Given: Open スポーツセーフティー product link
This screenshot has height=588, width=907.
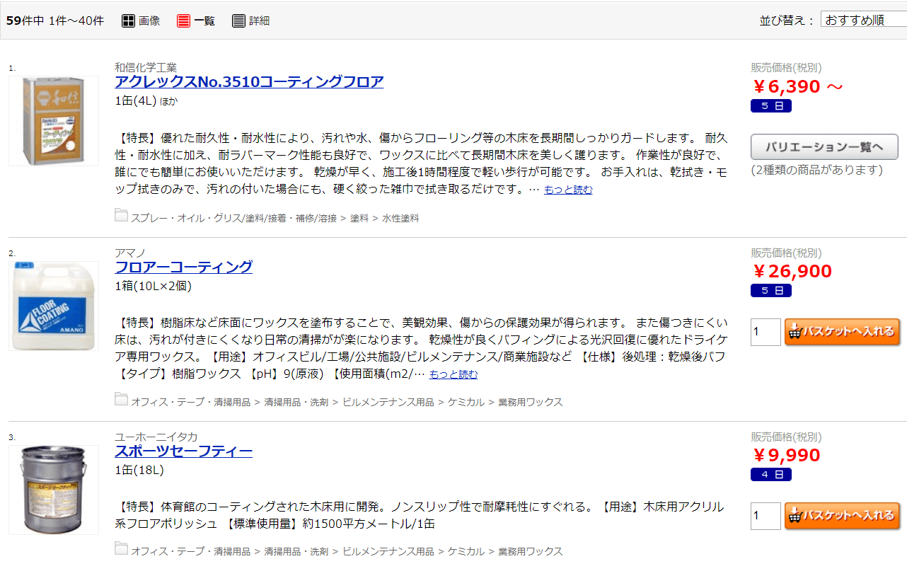Looking at the screenshot, I should tap(183, 451).
